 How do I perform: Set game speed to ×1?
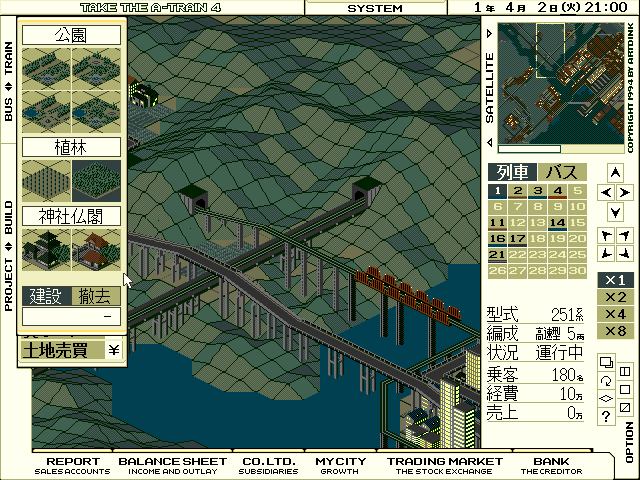[x=616, y=280]
